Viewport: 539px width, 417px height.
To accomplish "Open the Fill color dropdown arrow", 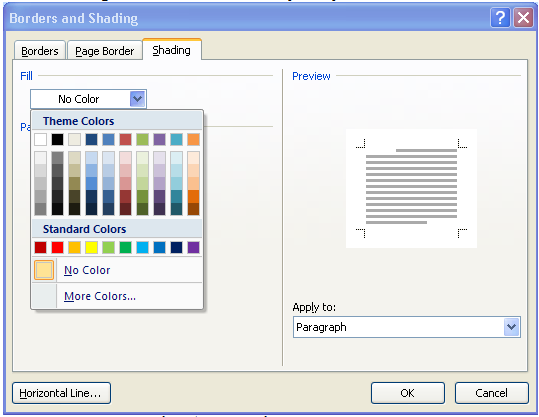I will point(138,99).
